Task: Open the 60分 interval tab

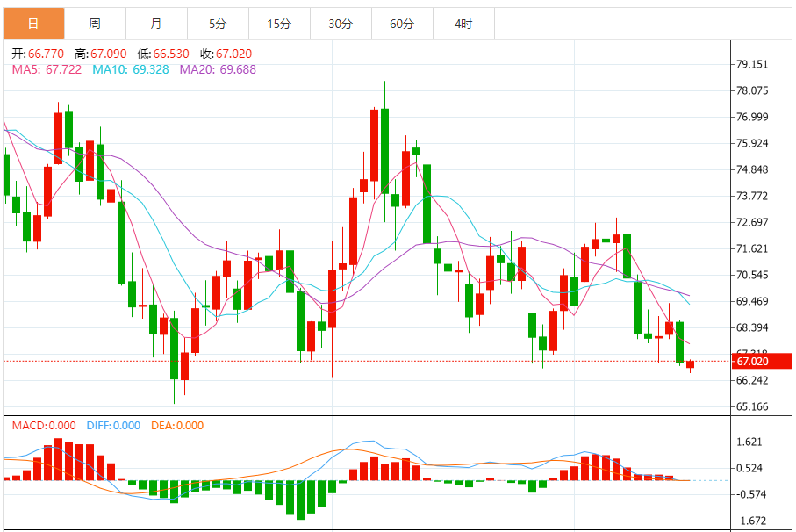Action: point(402,24)
